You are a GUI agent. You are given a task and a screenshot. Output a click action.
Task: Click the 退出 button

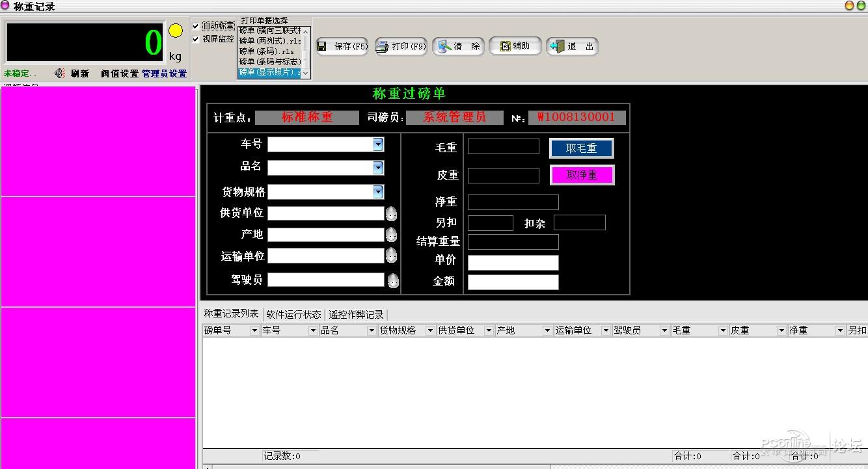point(572,46)
